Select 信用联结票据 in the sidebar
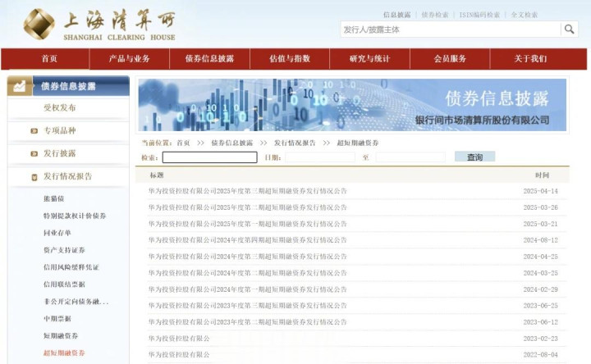Image resolution: width=591 pixels, height=364 pixels. (x=64, y=284)
